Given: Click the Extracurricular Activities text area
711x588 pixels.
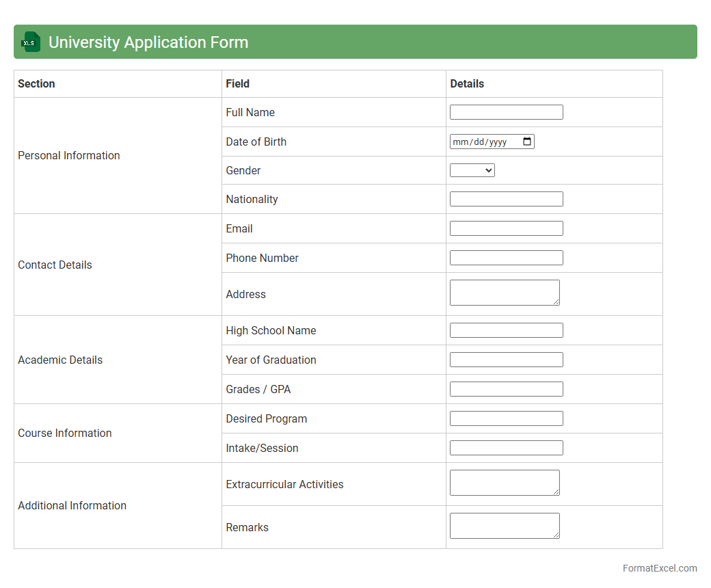Looking at the screenshot, I should pos(504,483).
